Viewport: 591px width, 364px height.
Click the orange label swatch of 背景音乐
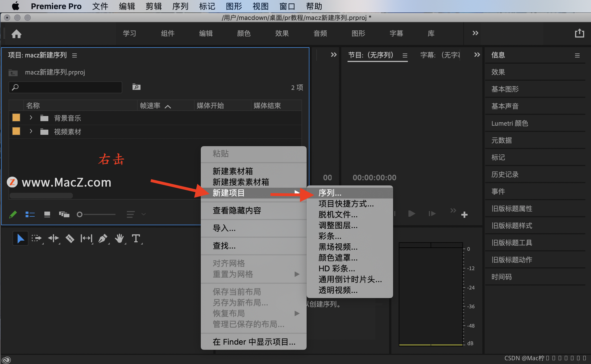(16, 118)
